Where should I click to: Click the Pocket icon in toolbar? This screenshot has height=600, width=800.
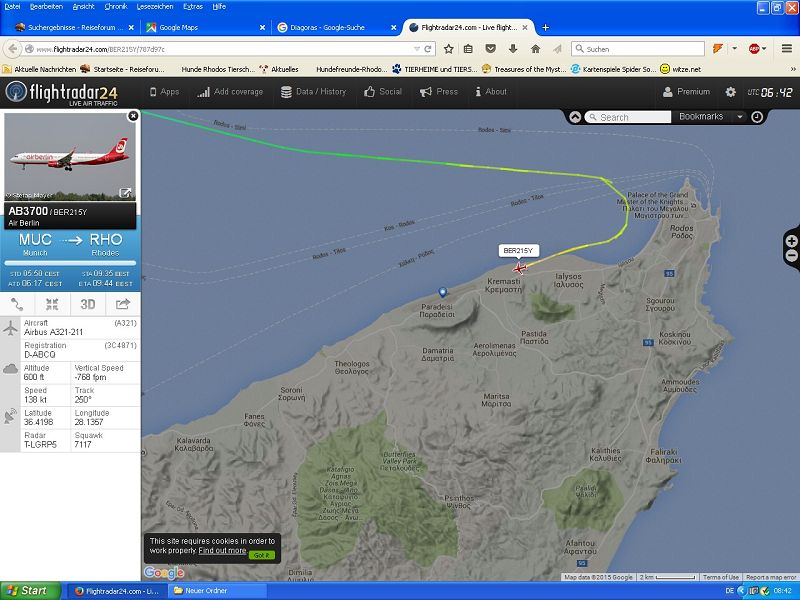[490, 49]
